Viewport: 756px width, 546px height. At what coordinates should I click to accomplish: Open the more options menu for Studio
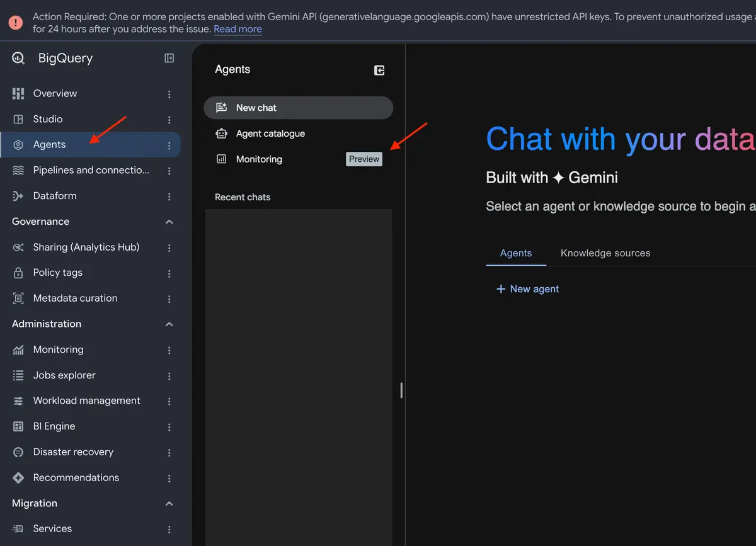[x=169, y=120]
